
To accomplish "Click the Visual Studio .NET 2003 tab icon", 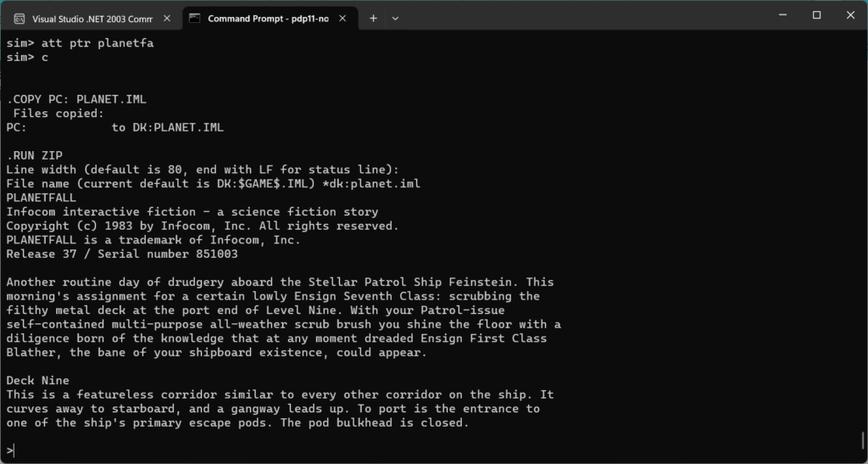I will pyautogui.click(x=19, y=18).
